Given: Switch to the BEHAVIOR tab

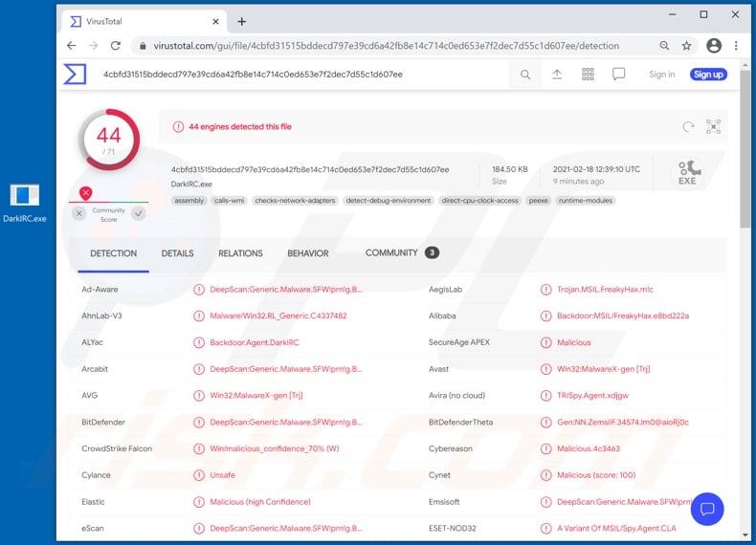Looking at the screenshot, I should pyautogui.click(x=308, y=253).
